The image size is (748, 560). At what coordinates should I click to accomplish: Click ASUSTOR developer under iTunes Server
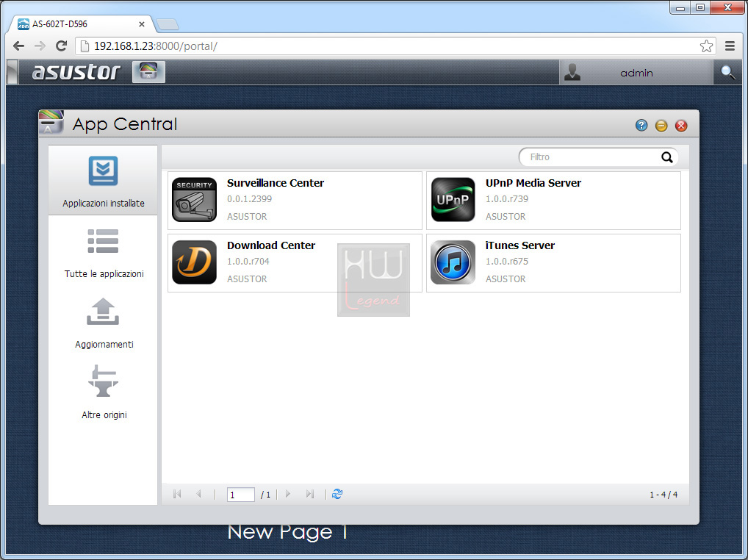506,279
